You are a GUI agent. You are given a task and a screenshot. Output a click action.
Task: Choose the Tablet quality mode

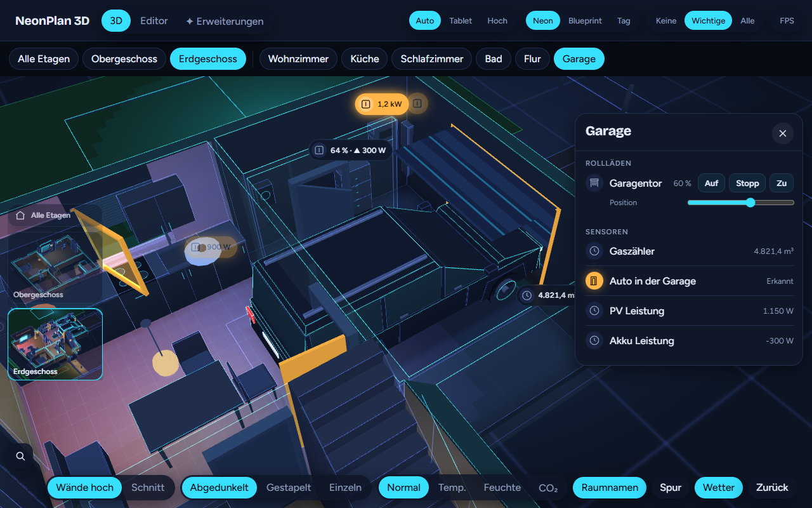tap(461, 21)
